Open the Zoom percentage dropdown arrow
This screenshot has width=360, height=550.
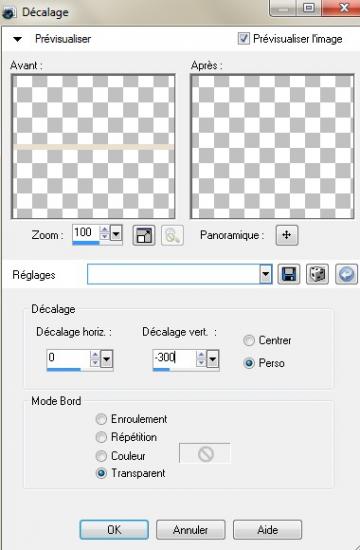tap(116, 233)
